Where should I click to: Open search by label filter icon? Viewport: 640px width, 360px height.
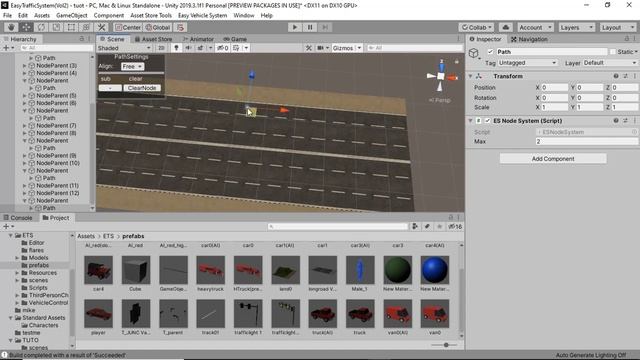427,226
